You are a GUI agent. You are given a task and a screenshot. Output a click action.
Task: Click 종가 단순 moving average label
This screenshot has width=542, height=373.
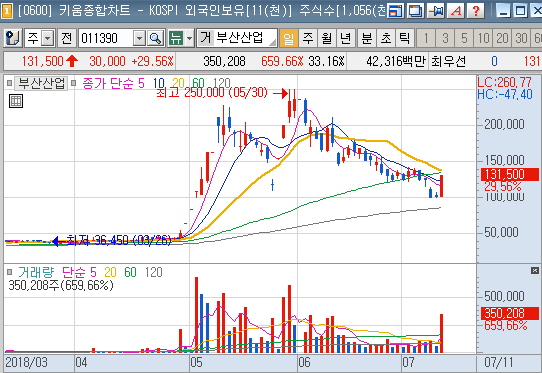coord(109,83)
